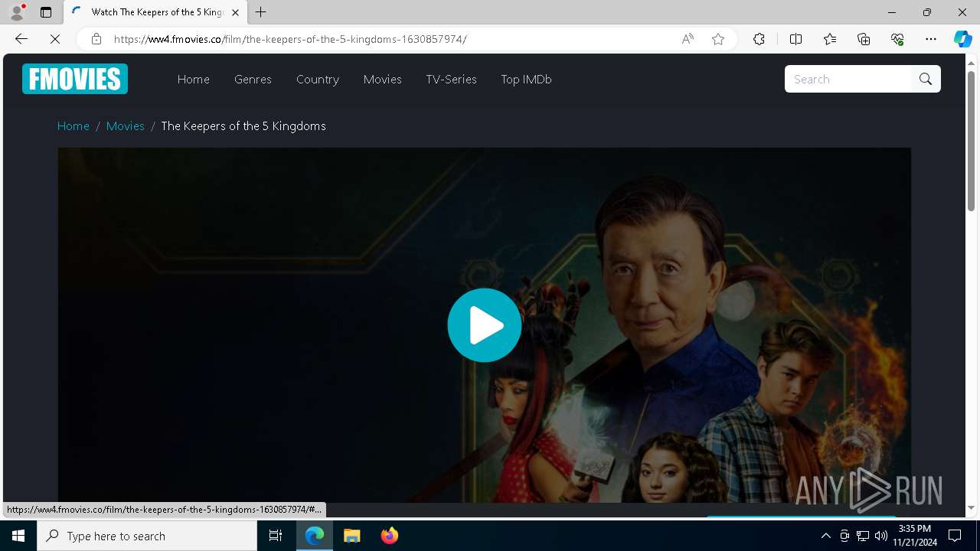Image resolution: width=980 pixels, height=551 pixels.
Task: Open the tab actions menu
Action: click(46, 12)
